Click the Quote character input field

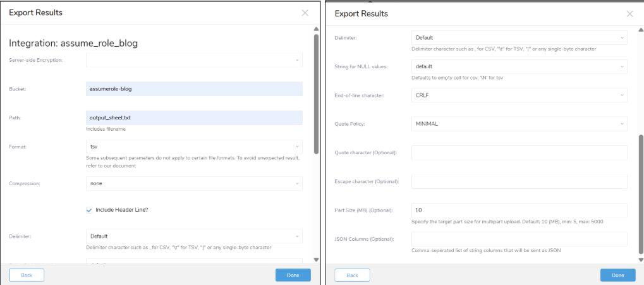[519, 153]
